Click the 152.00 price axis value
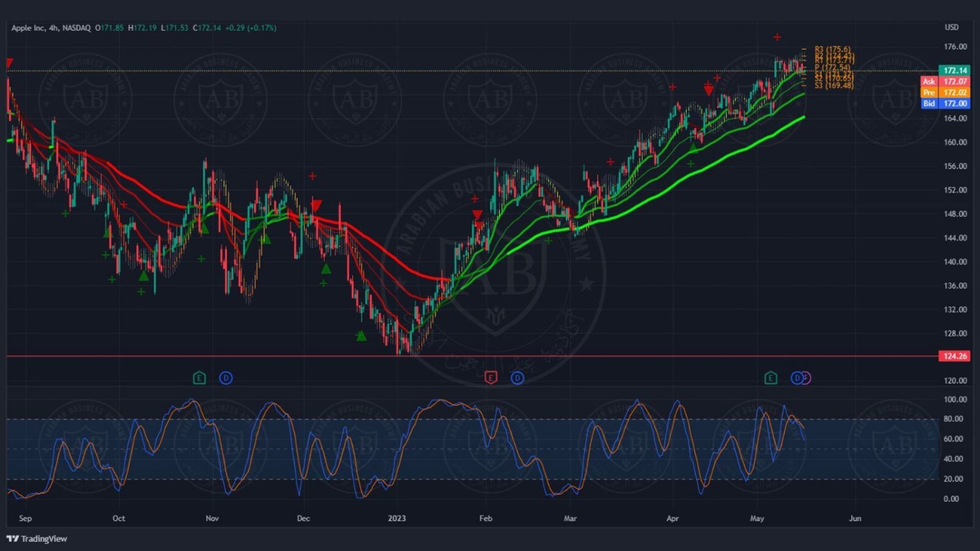The image size is (980, 551). coord(955,190)
